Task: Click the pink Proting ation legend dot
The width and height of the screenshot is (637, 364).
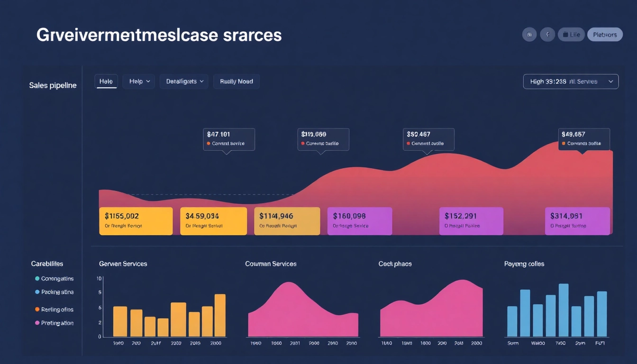Action: (37, 323)
